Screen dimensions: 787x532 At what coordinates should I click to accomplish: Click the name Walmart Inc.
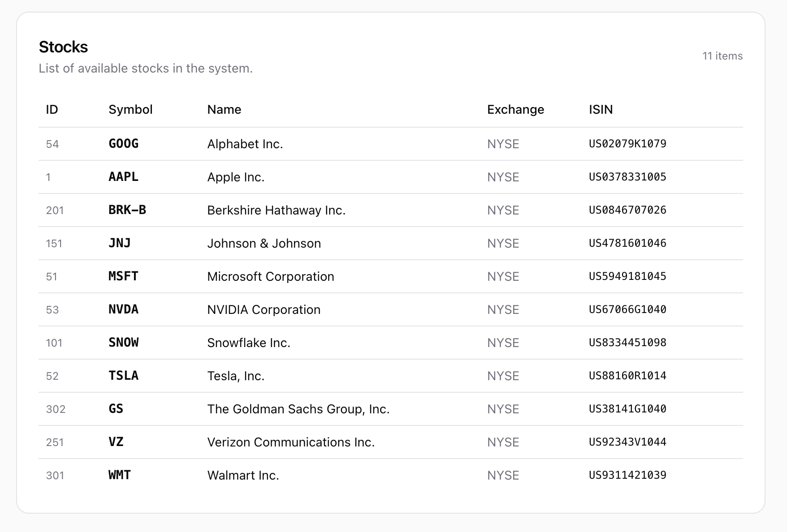click(x=243, y=475)
